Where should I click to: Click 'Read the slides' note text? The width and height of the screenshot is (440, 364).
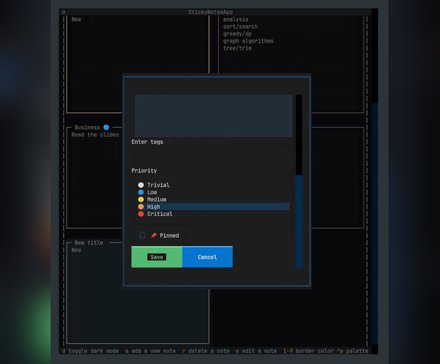(95, 135)
